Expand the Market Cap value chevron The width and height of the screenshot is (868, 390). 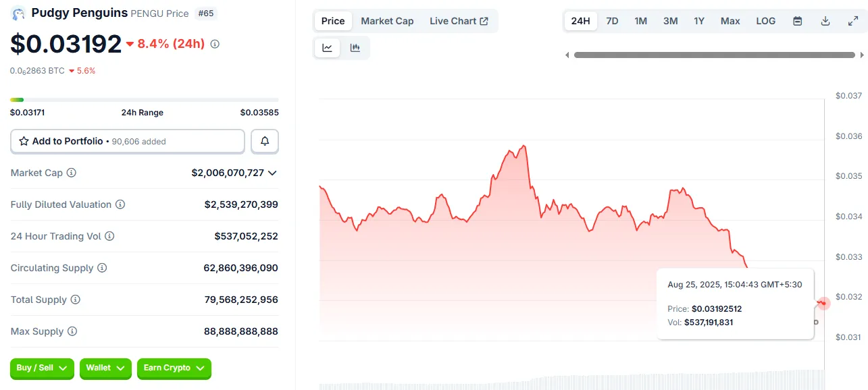coord(272,173)
